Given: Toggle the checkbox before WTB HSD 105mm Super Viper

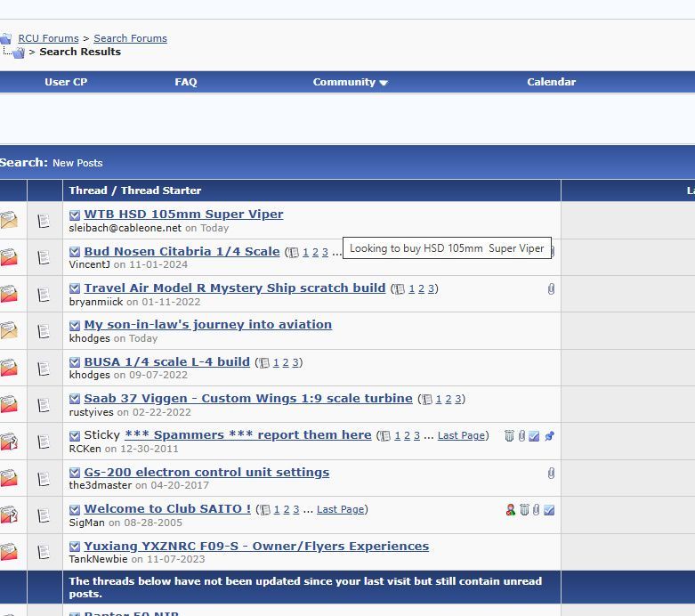Looking at the screenshot, I should pos(75,215).
